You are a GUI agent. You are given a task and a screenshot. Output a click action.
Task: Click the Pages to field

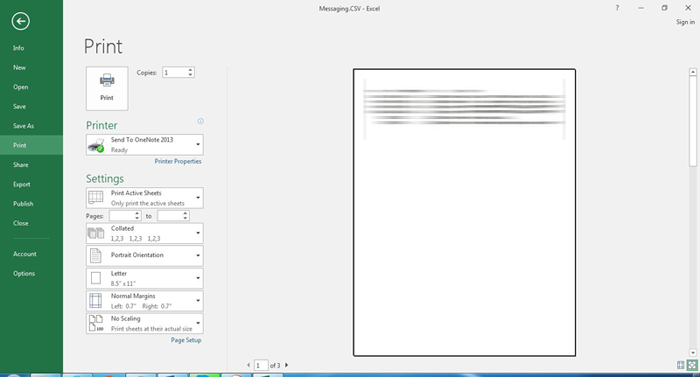tap(170, 216)
